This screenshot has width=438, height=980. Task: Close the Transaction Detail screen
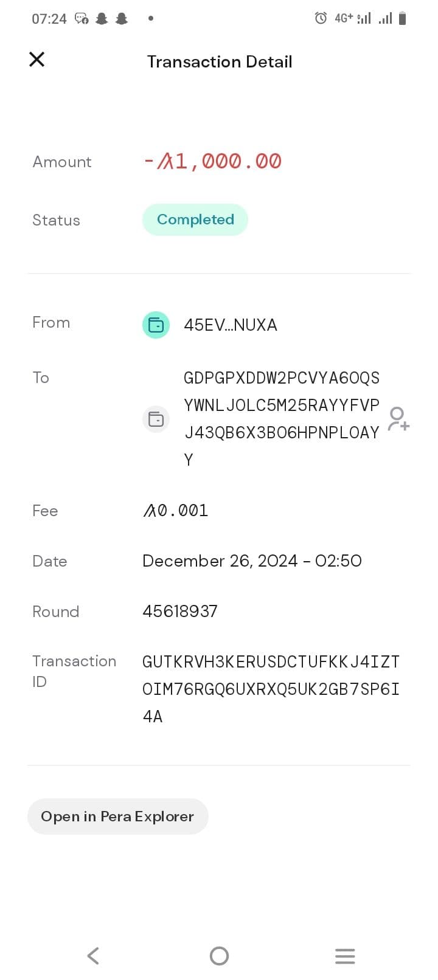click(x=37, y=60)
